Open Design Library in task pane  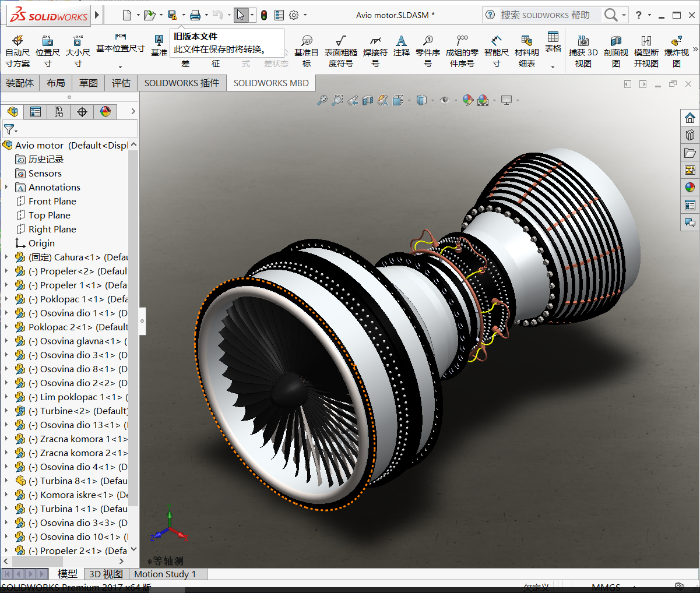point(690,135)
